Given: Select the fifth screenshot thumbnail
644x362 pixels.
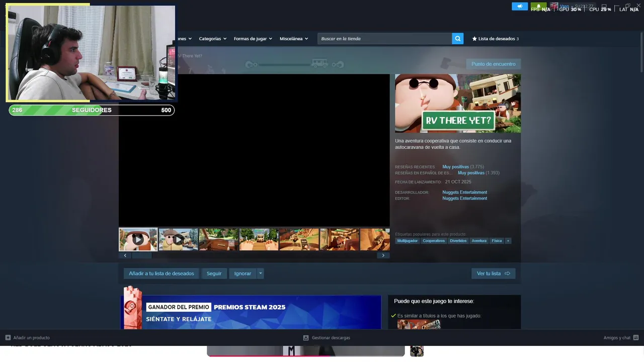Looking at the screenshot, I should (x=299, y=239).
